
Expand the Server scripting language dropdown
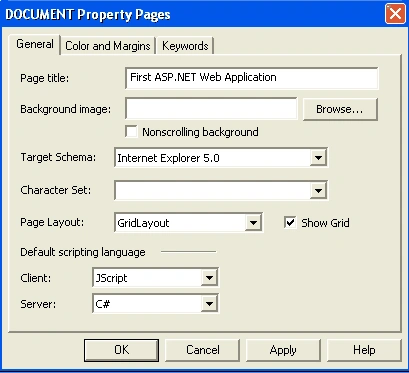tap(209, 304)
